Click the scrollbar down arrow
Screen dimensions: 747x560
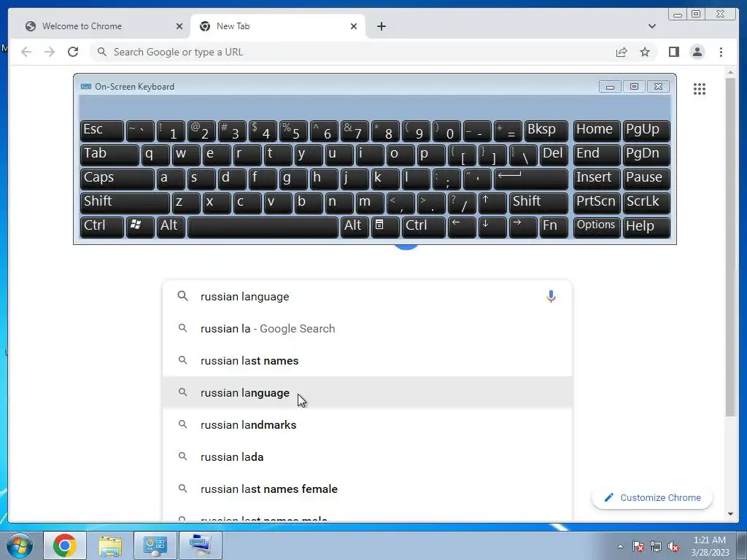click(730, 514)
